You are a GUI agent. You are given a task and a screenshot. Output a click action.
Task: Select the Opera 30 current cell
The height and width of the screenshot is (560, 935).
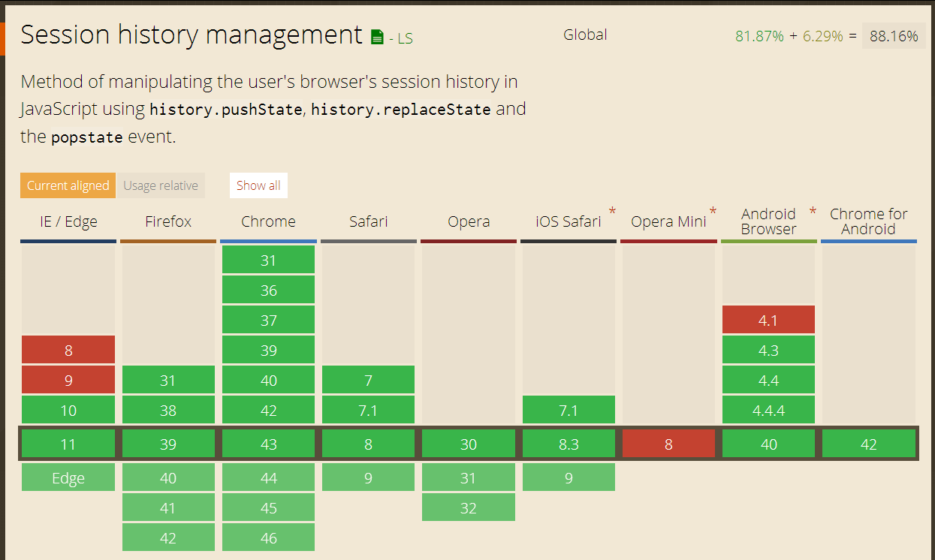pos(469,444)
